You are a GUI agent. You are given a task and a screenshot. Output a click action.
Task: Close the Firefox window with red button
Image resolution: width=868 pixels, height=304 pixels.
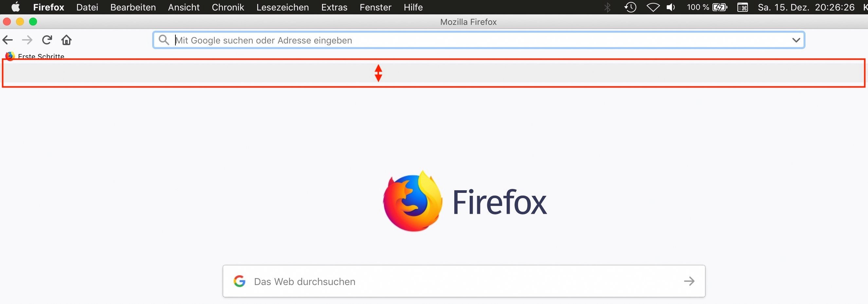coord(7,22)
